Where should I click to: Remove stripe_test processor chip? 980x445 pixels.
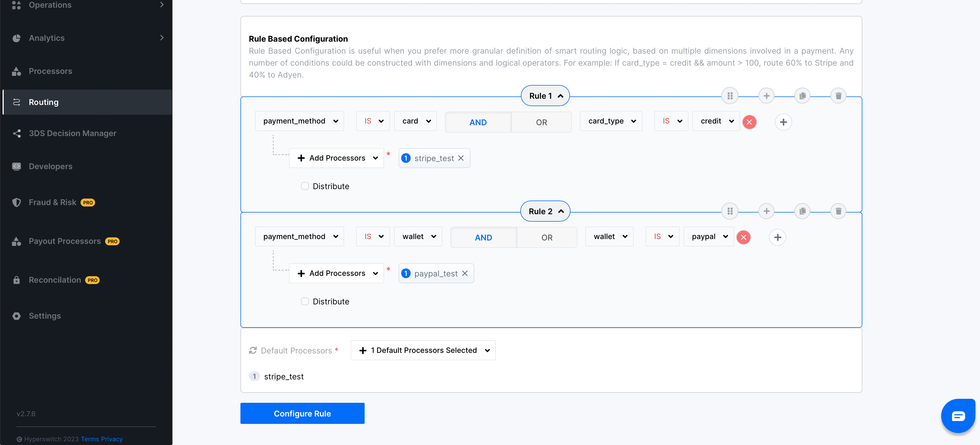(x=461, y=158)
